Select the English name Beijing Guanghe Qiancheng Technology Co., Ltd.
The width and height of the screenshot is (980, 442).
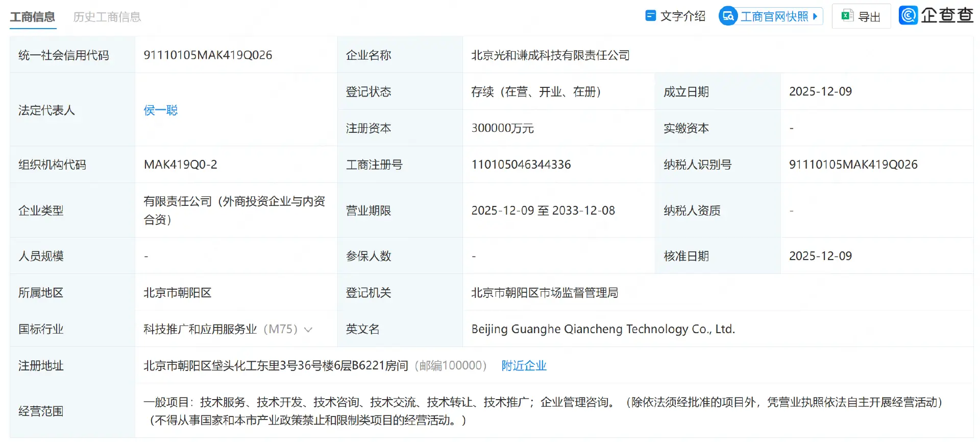point(603,329)
